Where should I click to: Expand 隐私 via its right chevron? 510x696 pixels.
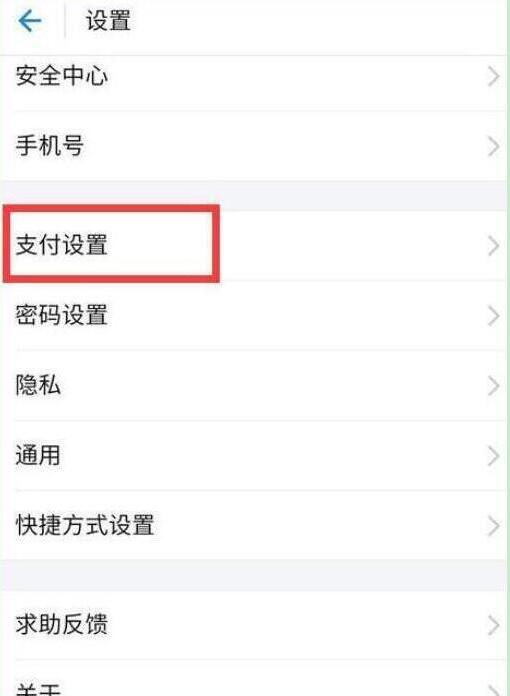coord(493,385)
